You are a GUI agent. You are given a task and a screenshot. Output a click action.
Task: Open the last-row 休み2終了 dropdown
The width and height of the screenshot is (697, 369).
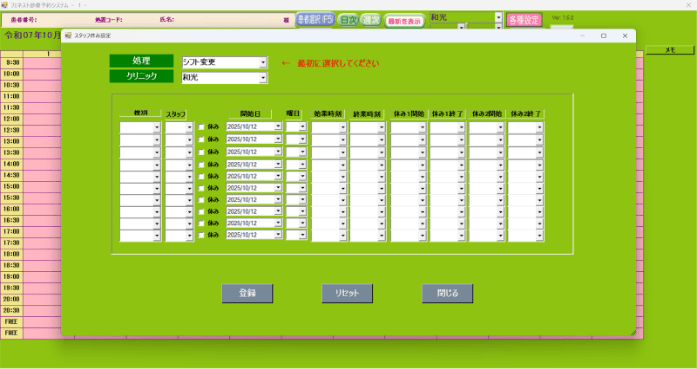tap(540, 236)
